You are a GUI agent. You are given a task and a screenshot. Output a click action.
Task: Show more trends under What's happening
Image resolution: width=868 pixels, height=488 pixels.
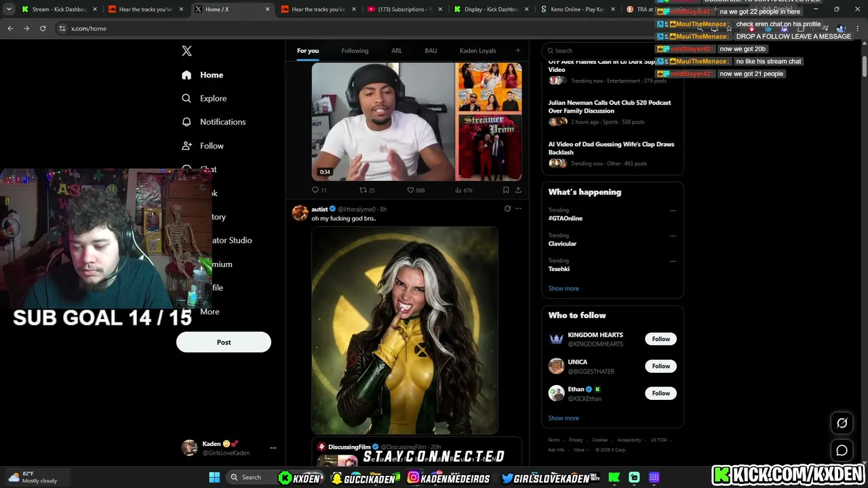564,289
